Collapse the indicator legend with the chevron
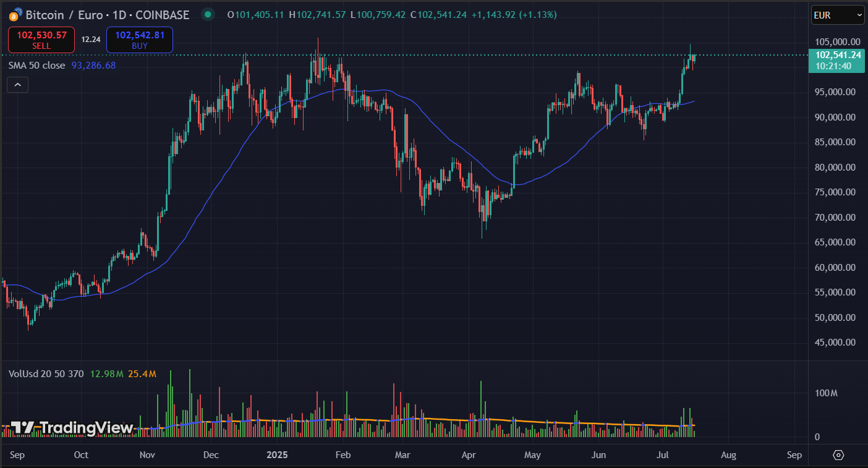 [x=17, y=85]
